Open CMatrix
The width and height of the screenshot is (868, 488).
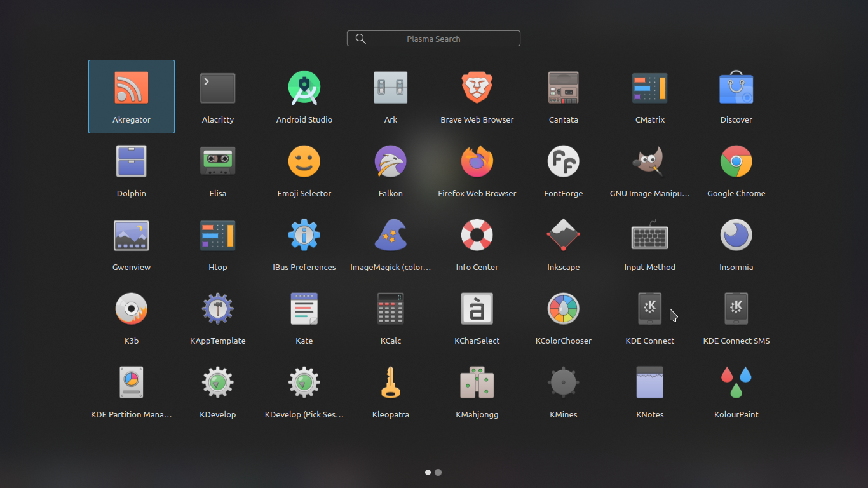tap(650, 97)
